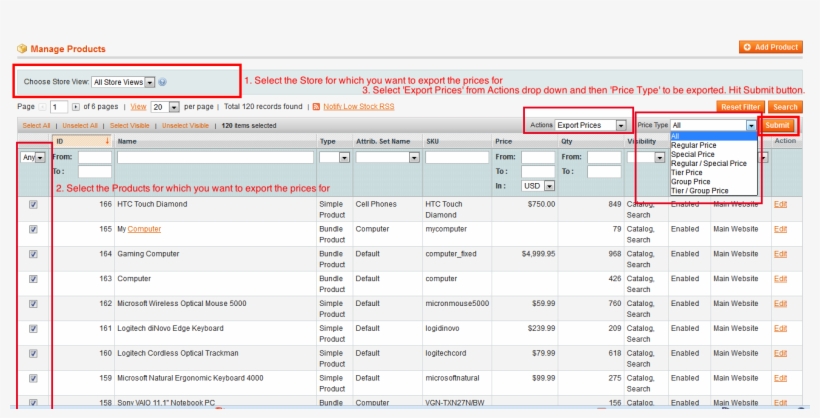Open the Any selection filter dropdown

(x=32, y=157)
